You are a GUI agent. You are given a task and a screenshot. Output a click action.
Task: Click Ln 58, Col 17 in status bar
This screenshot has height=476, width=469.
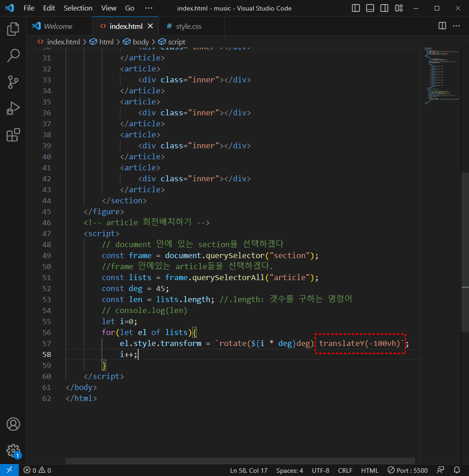(x=248, y=470)
